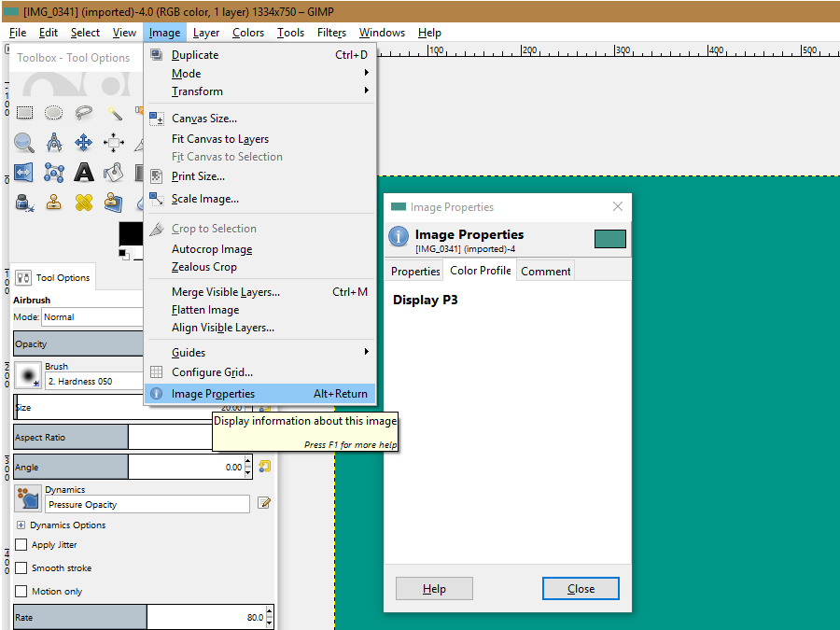Click the brush name field Hardness 050

coord(94,381)
